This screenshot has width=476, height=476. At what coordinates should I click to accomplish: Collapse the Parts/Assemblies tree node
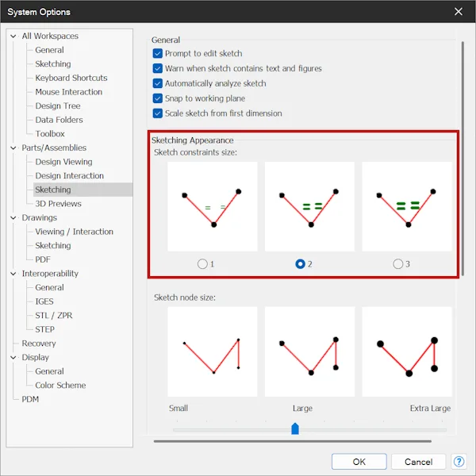pyautogui.click(x=13, y=148)
